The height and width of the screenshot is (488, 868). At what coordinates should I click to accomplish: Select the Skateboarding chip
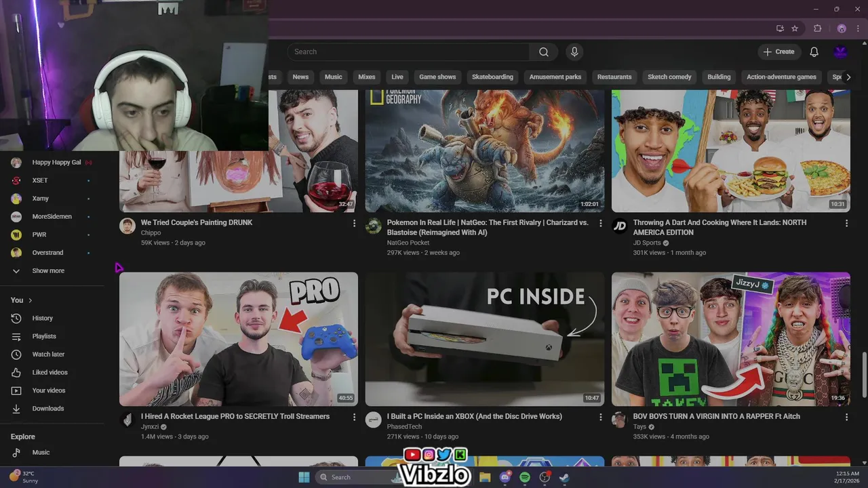(492, 77)
